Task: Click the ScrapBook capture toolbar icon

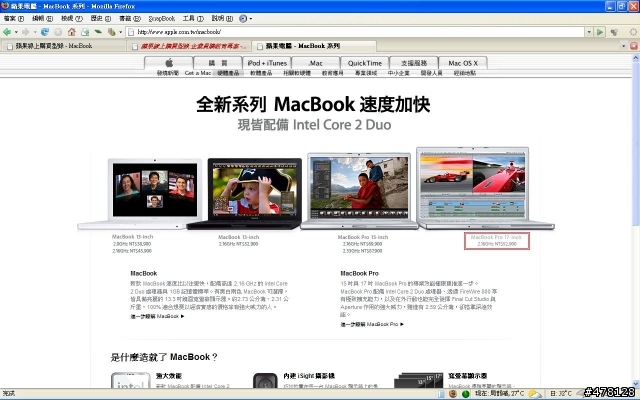Action: 111,32
